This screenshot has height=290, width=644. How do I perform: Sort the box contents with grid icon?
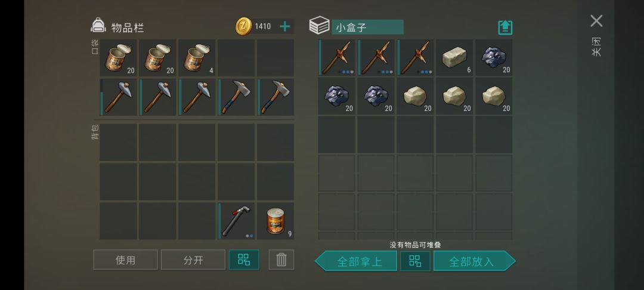point(415,261)
